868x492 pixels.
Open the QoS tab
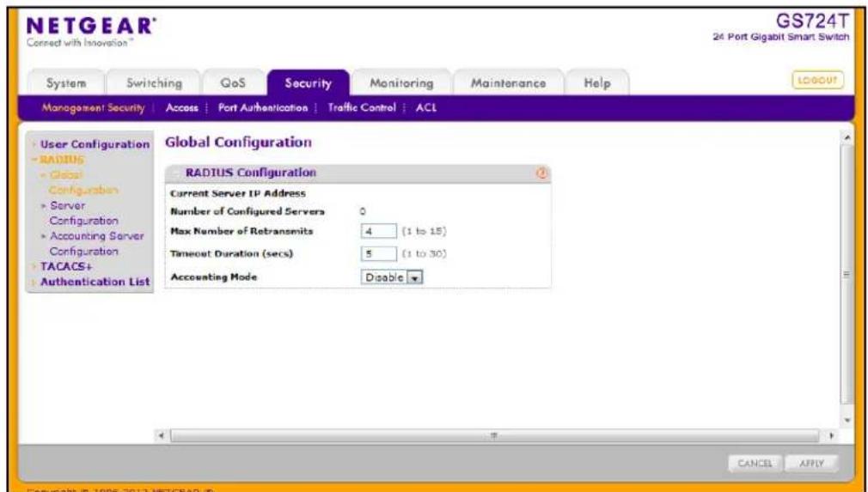233,83
